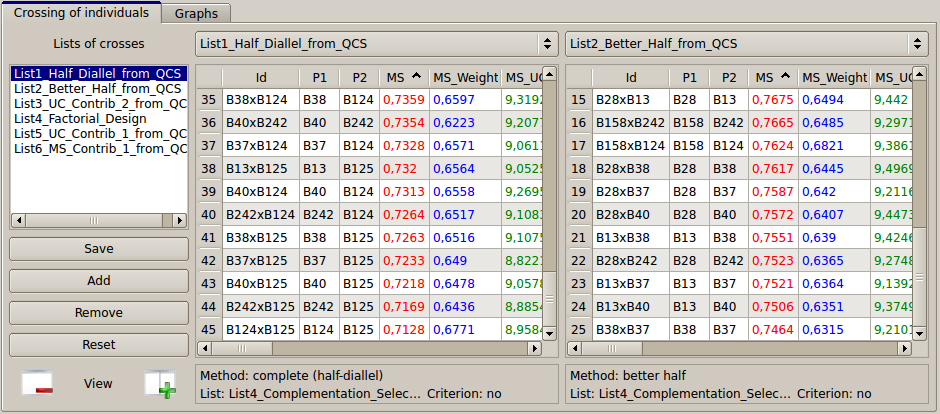Click the remove view icon with red minus
Viewport: 940px width, 414px height.
pos(36,384)
